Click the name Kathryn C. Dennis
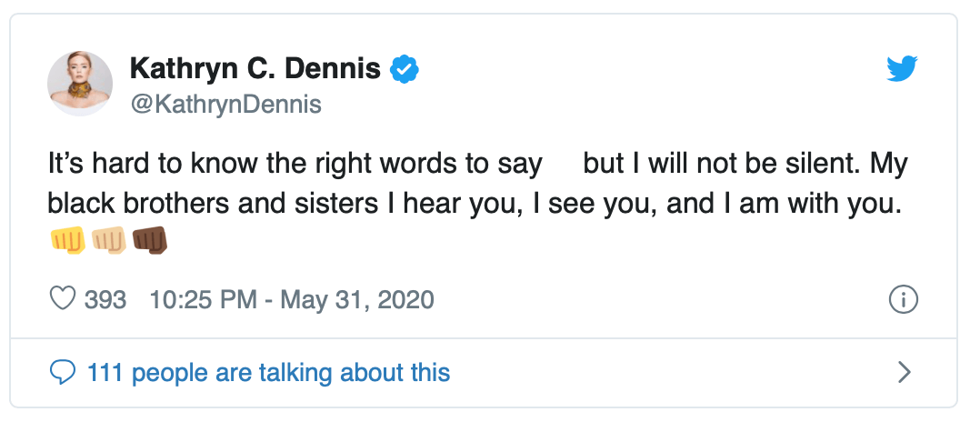Viewport: 980px width, 422px height. pos(255,68)
